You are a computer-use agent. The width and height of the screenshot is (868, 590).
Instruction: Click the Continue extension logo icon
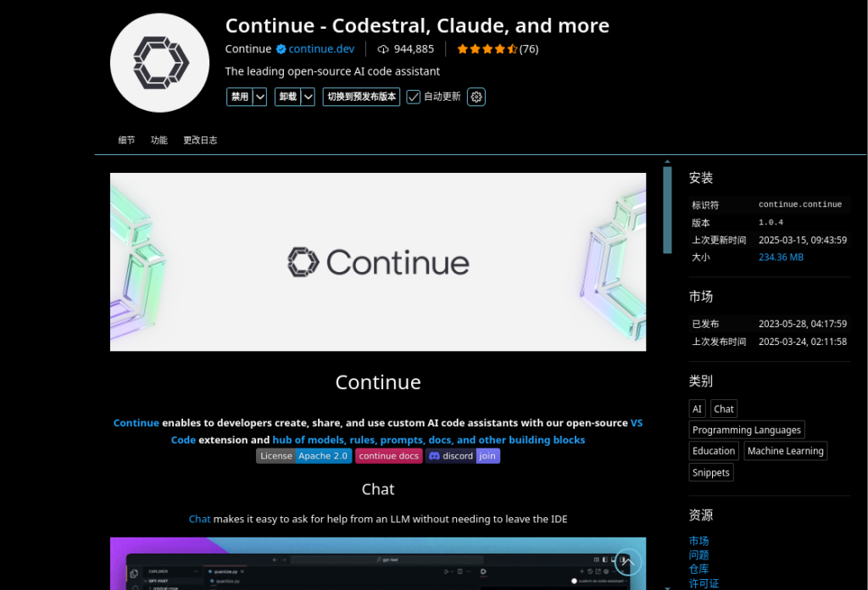159,63
